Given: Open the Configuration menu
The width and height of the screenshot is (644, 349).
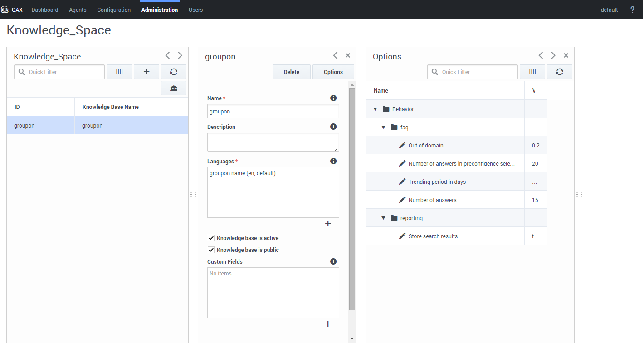Looking at the screenshot, I should coord(114,10).
